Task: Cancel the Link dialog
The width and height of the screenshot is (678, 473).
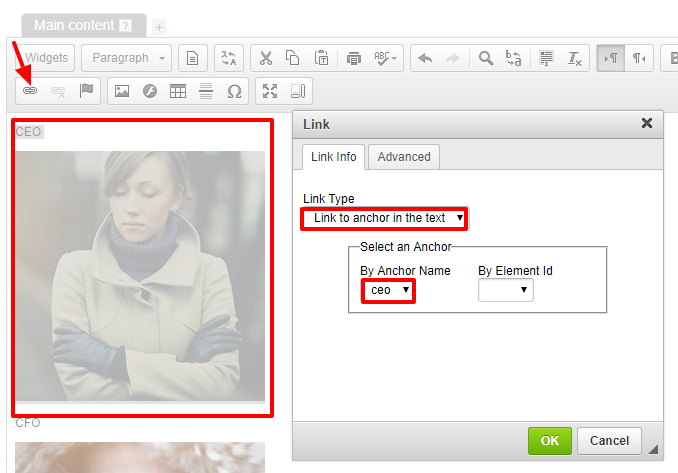Action: click(x=609, y=441)
